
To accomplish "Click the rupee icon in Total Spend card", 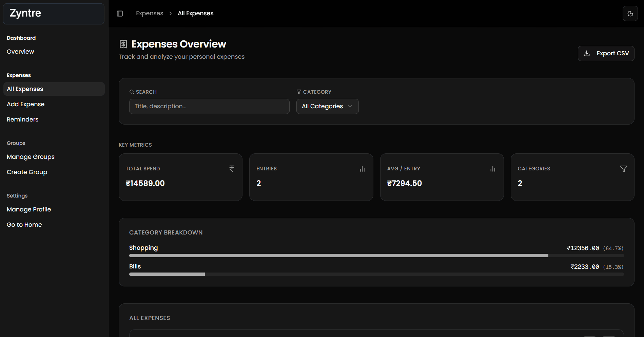I will coord(232,169).
